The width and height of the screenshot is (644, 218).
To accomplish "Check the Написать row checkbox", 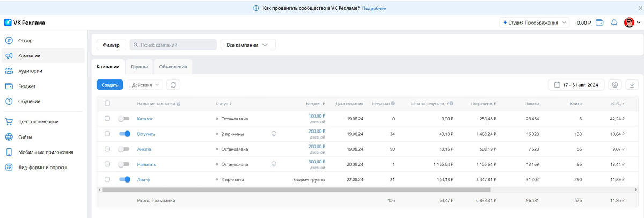I will click(107, 164).
